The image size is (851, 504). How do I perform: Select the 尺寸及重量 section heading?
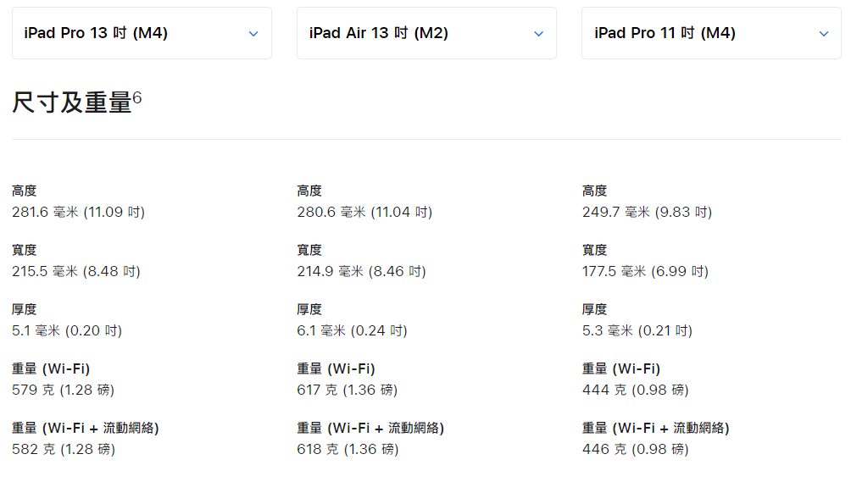[x=68, y=100]
